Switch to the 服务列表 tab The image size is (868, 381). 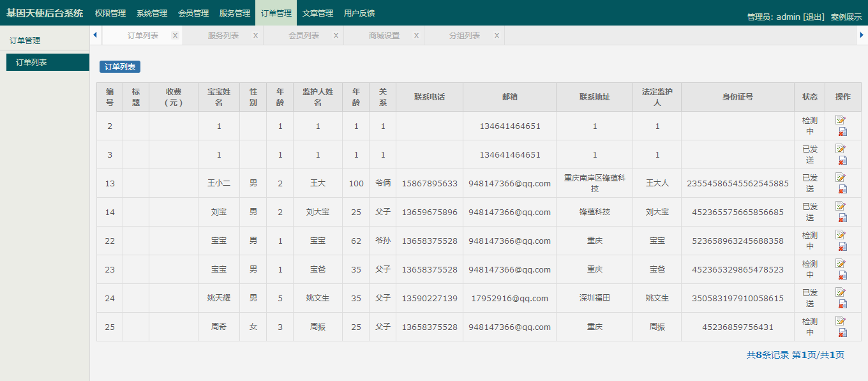coord(223,36)
